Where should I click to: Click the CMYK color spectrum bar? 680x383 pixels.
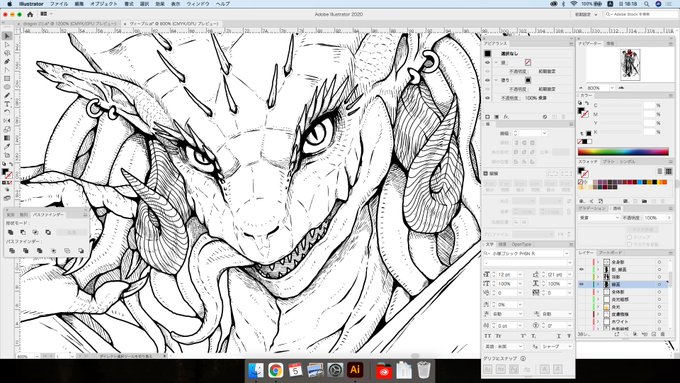[x=623, y=151]
